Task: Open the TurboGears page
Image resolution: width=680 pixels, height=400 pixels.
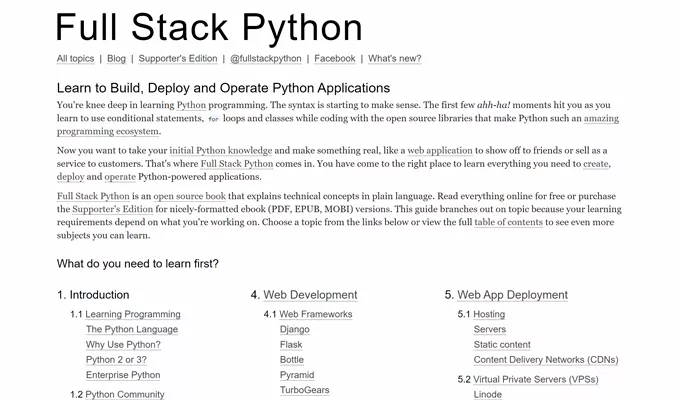Action: pyautogui.click(x=304, y=390)
